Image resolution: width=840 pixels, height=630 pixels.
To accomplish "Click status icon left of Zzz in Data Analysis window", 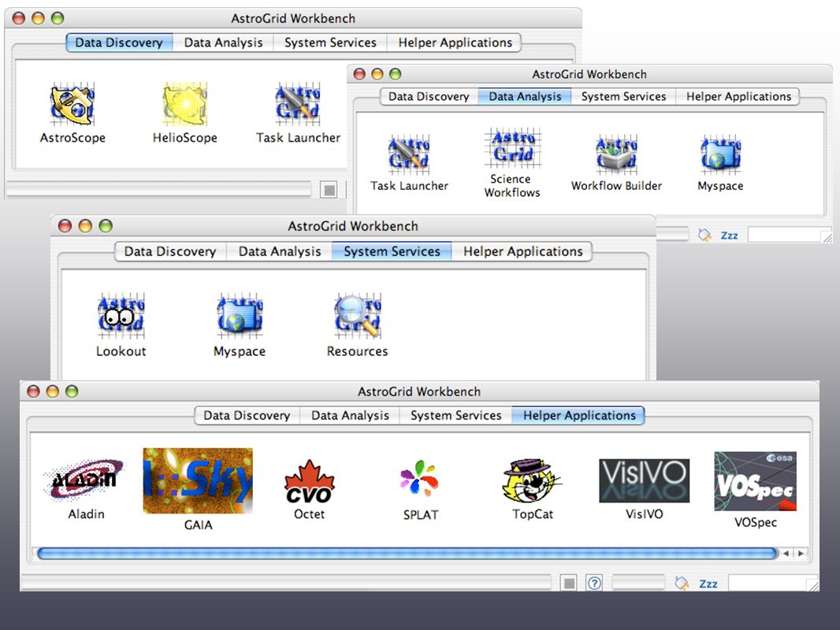I will [x=704, y=235].
